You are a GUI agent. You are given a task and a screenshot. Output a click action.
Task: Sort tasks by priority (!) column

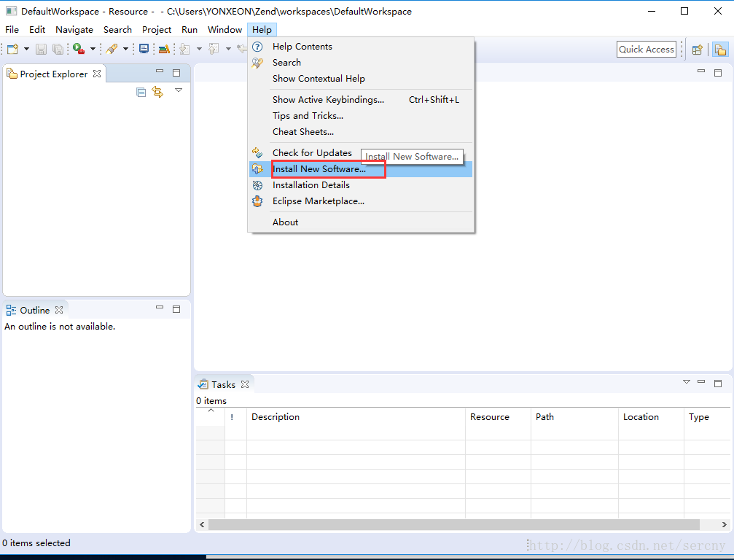(236, 417)
